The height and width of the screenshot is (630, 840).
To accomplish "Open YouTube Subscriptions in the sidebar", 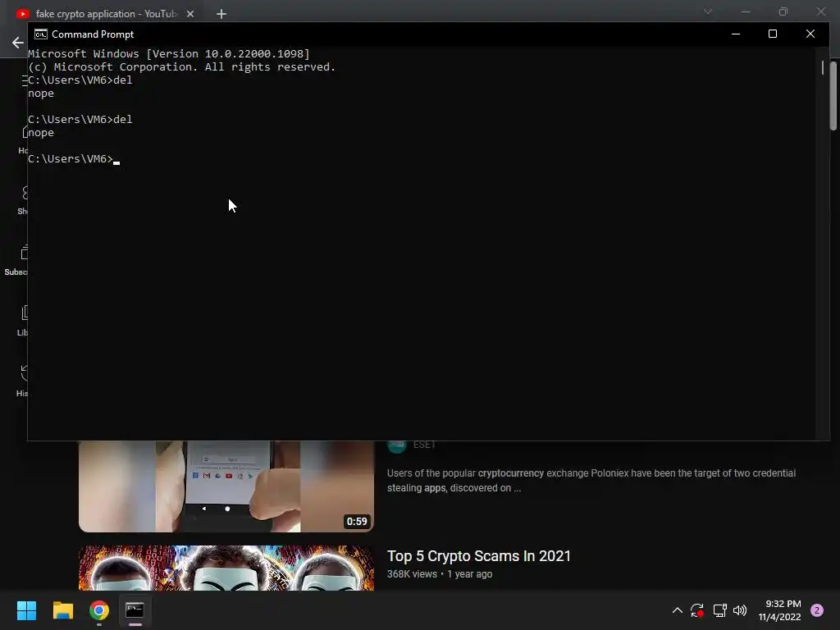I will tap(16, 260).
